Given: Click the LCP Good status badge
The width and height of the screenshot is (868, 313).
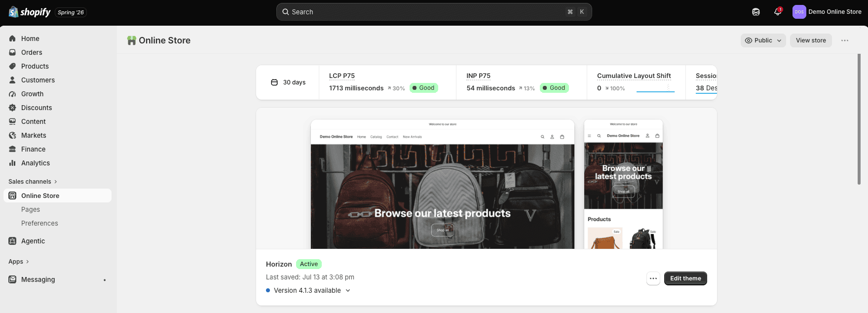Looking at the screenshot, I should click(424, 88).
